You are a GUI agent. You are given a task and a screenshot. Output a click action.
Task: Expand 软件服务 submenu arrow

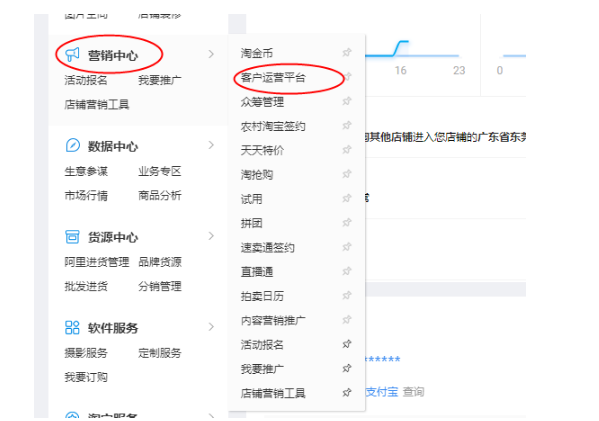[211, 327]
